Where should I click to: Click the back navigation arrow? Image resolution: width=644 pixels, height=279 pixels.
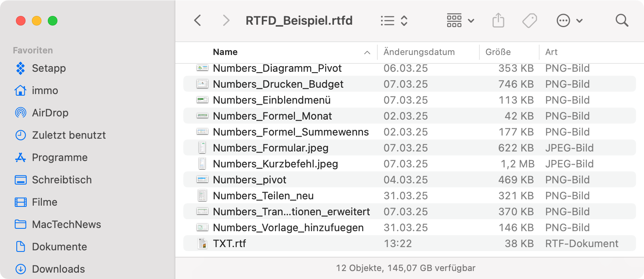coord(198,20)
